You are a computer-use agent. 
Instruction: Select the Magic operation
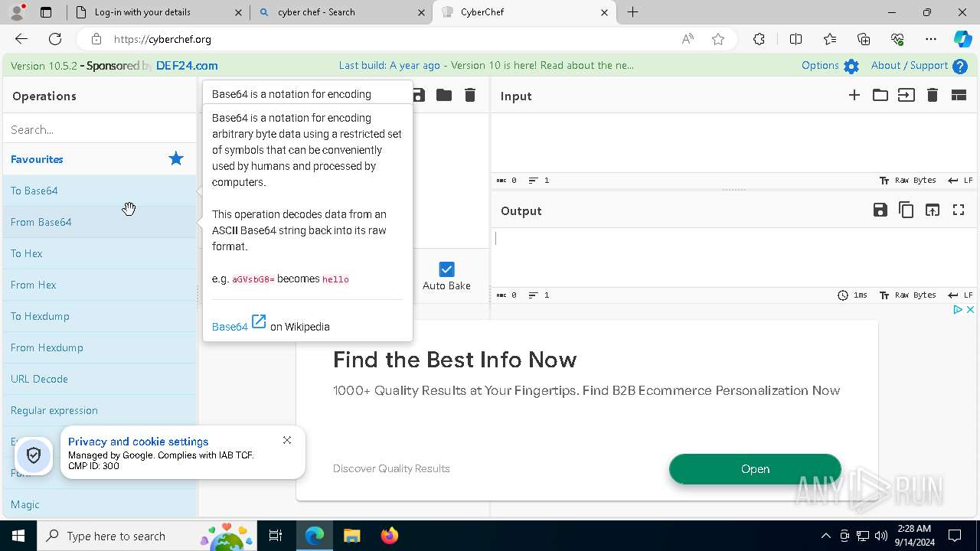[x=100, y=504]
